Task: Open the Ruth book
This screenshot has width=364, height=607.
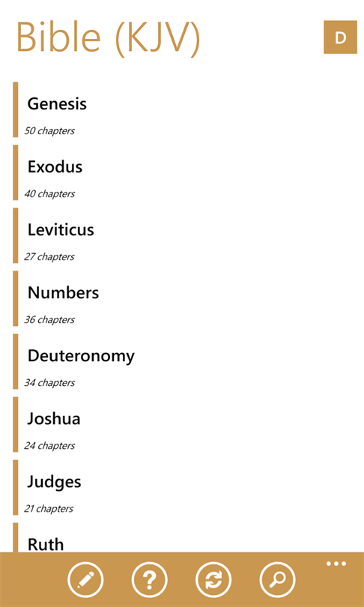Action: pos(46,545)
